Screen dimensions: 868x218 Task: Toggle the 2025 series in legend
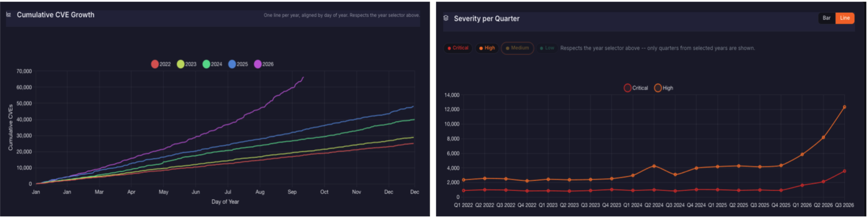238,64
